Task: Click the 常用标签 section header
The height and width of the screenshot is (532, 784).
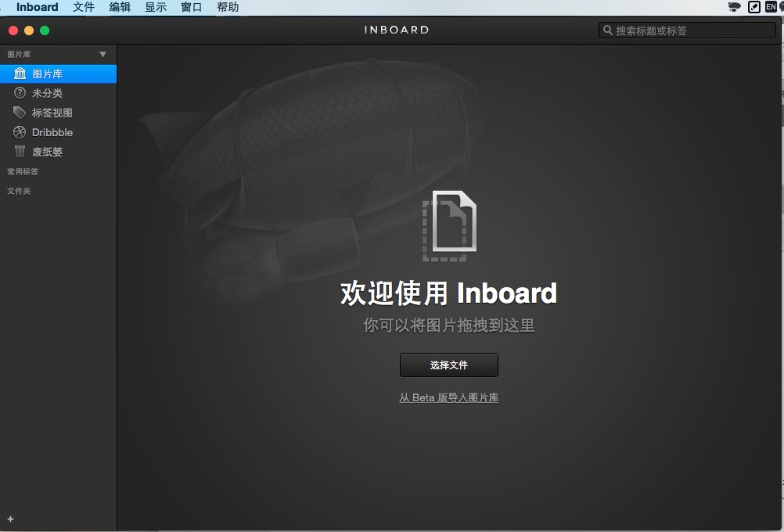Action: click(x=23, y=171)
